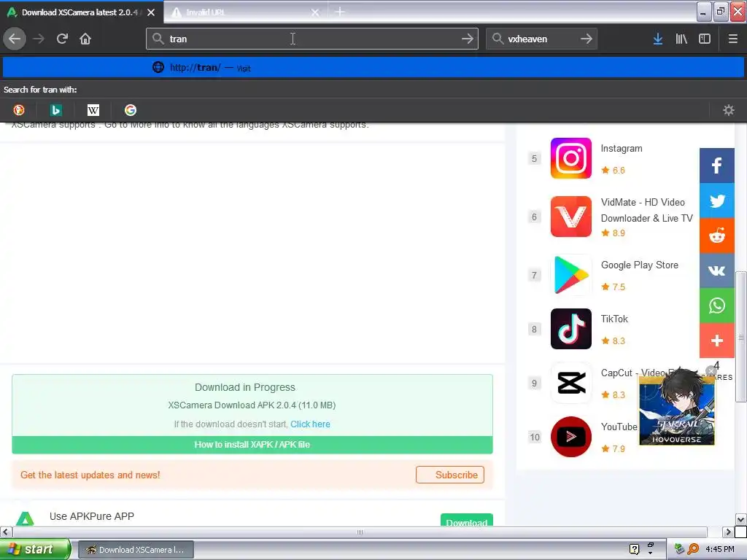Click the 4:45 PM clock
Viewport: 747px width, 560px height.
[x=720, y=549]
